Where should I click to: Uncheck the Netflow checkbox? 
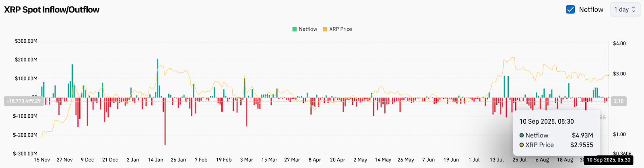click(570, 9)
